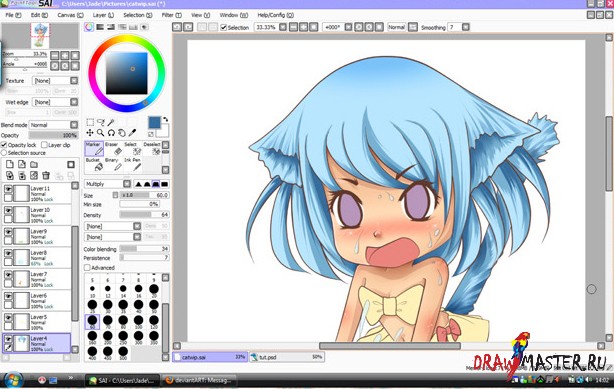Delete the selected layer with trash icon

click(x=46, y=176)
